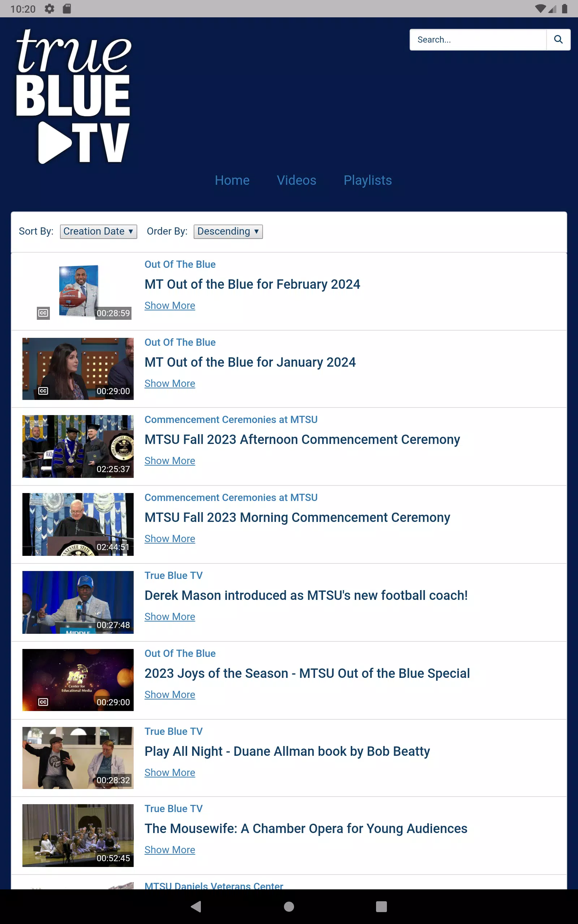Switch to the Videos tab

tap(296, 180)
